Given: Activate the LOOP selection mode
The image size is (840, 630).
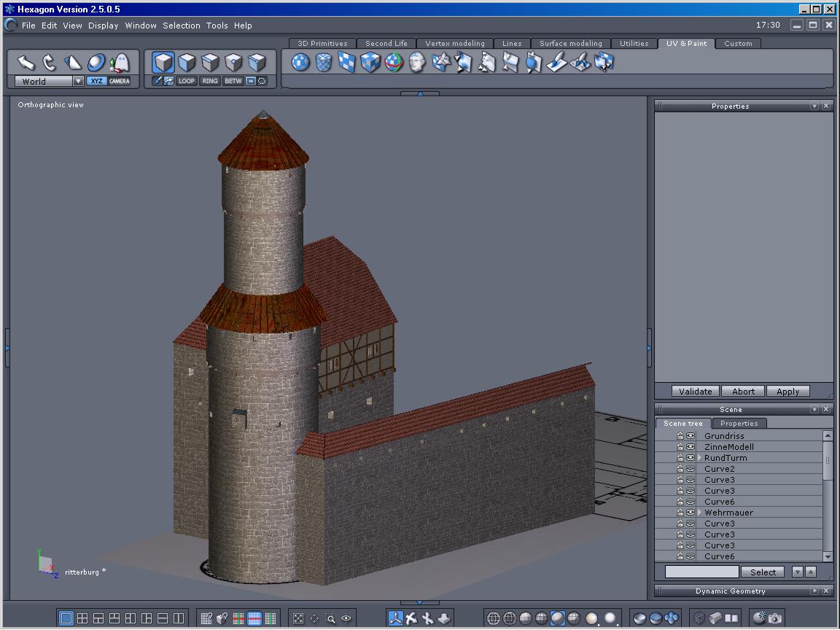Looking at the screenshot, I should (x=187, y=81).
